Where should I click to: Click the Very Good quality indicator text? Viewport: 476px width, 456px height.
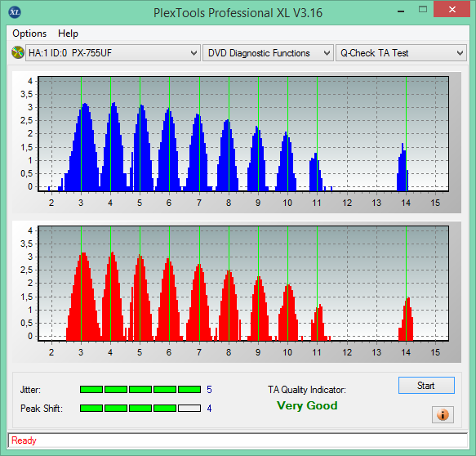pyautogui.click(x=307, y=405)
